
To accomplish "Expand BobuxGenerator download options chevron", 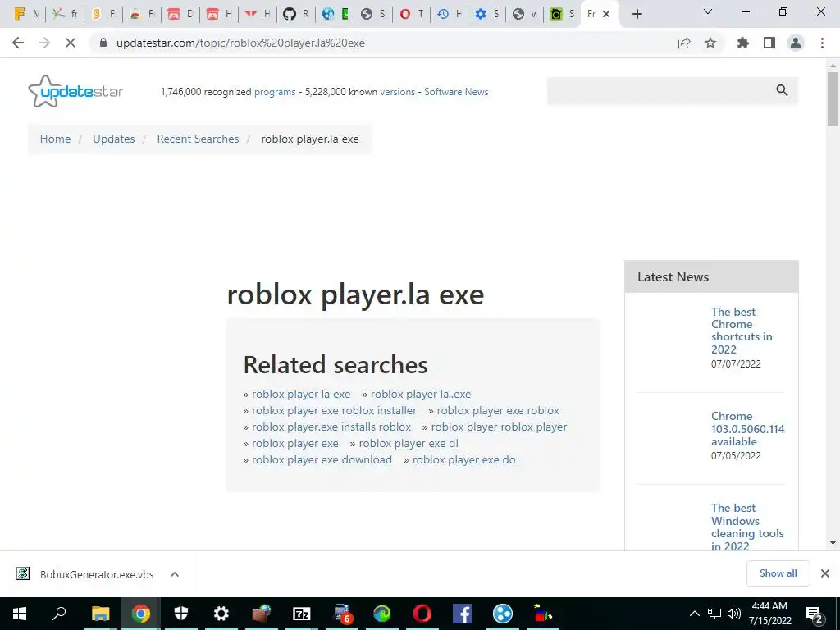I will click(175, 574).
